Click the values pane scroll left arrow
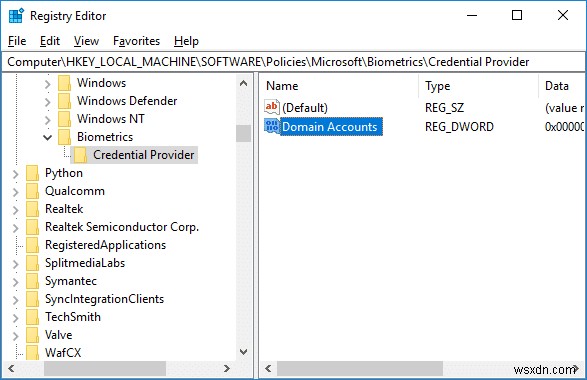Screen dimensions: 587x380 [x=268, y=368]
